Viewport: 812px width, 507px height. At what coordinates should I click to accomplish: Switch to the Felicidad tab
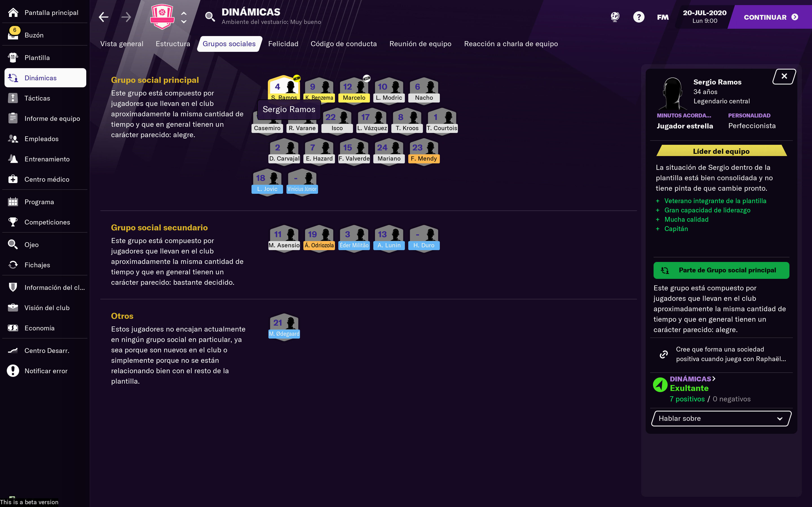[283, 44]
